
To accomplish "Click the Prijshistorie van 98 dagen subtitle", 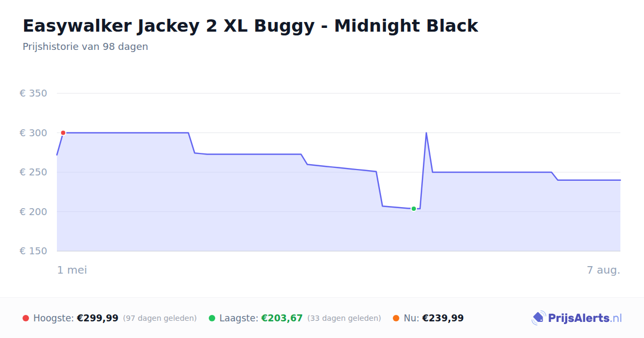I will [x=85, y=47].
